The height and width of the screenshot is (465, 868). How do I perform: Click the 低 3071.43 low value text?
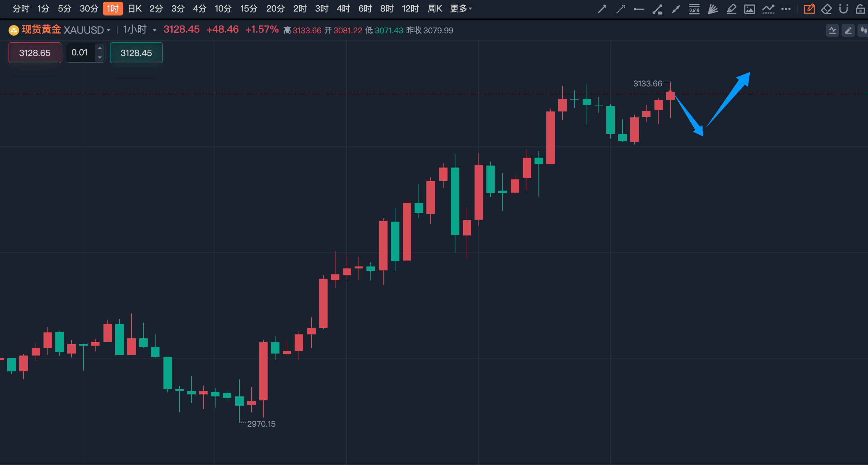click(384, 30)
